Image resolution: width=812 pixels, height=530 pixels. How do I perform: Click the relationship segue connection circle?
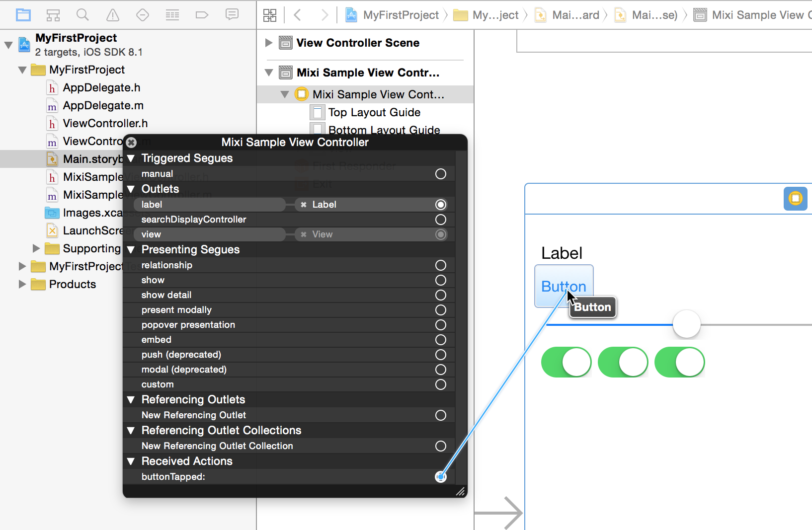441,265
